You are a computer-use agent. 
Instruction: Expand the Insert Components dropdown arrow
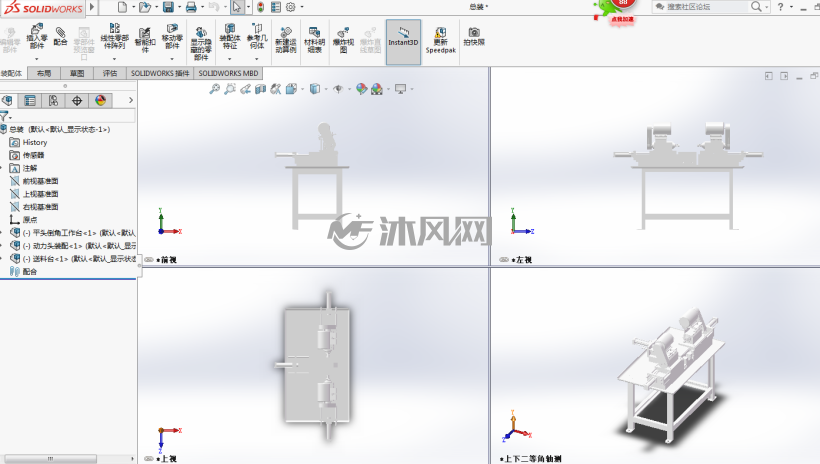[37, 59]
